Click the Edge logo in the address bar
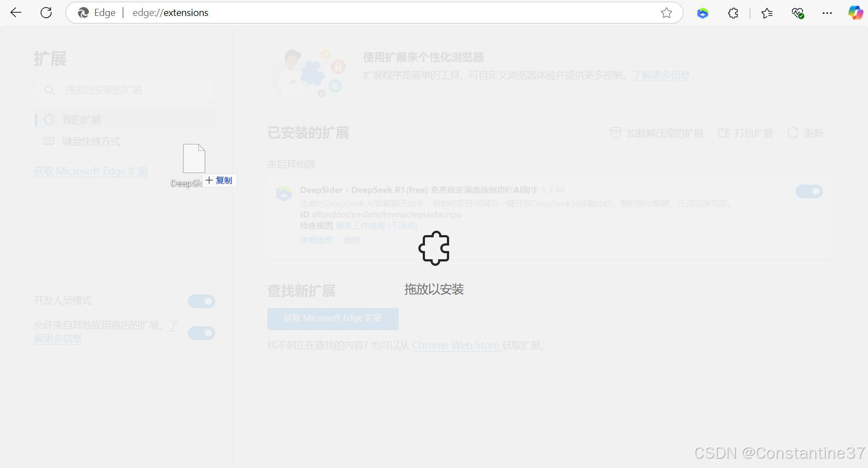 (83, 13)
